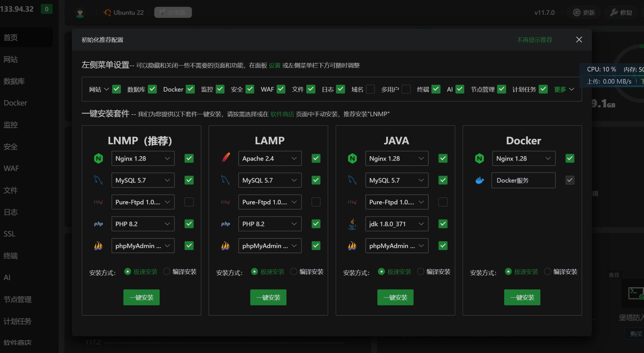Enable the 域名 menu checkbox
This screenshot has width=644, height=353.
pos(370,89)
